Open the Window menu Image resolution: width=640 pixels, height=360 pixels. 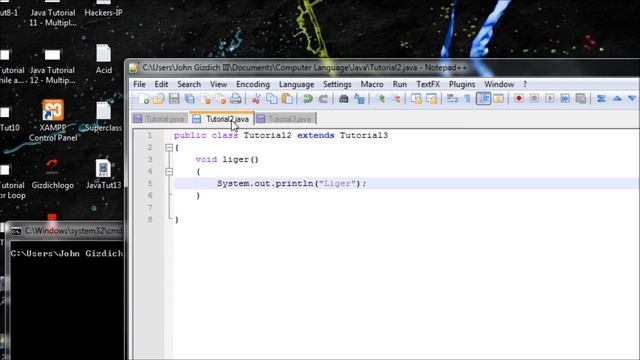pos(499,84)
